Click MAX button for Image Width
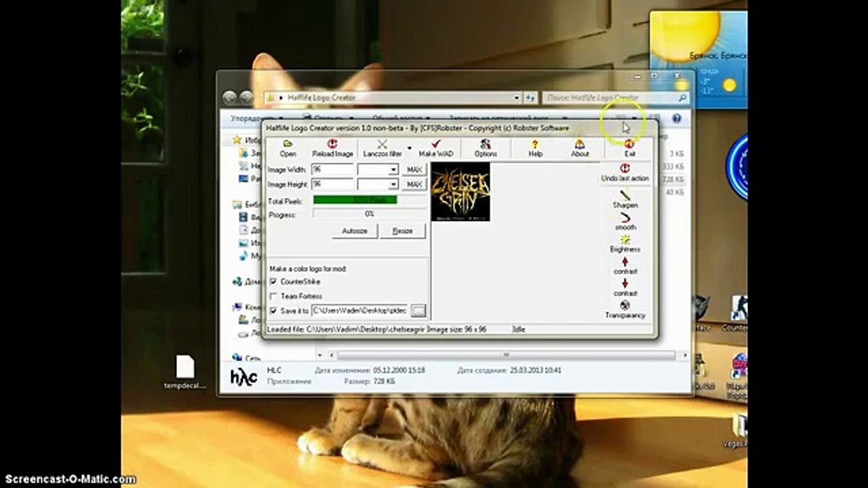Image resolution: width=868 pixels, height=488 pixels. [x=414, y=169]
